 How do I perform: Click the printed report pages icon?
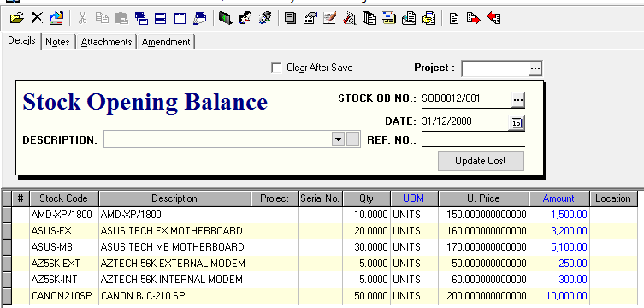tap(409, 18)
